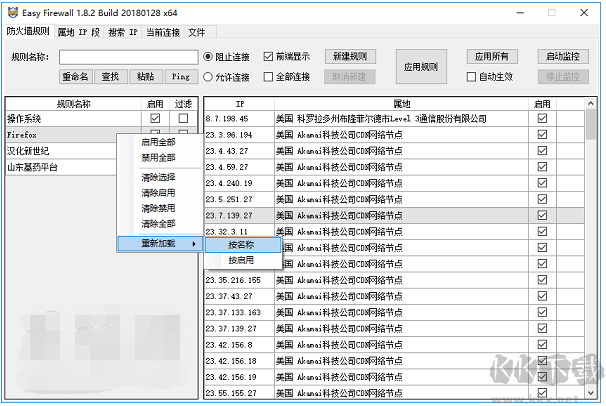Choose 按启用 in reload submenu
Screen dimensions: 606x406
click(241, 260)
